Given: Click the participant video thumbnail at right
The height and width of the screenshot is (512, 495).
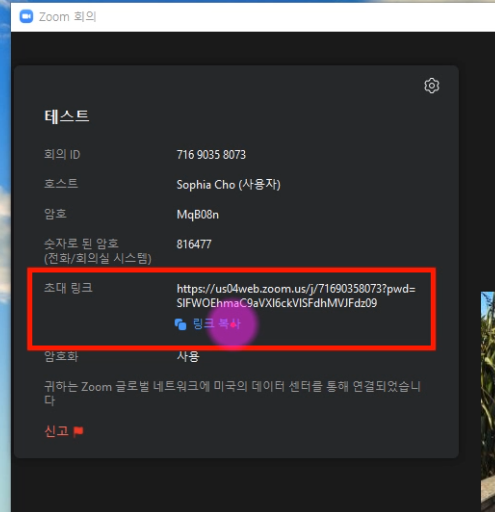Looking at the screenshot, I should [x=488, y=402].
